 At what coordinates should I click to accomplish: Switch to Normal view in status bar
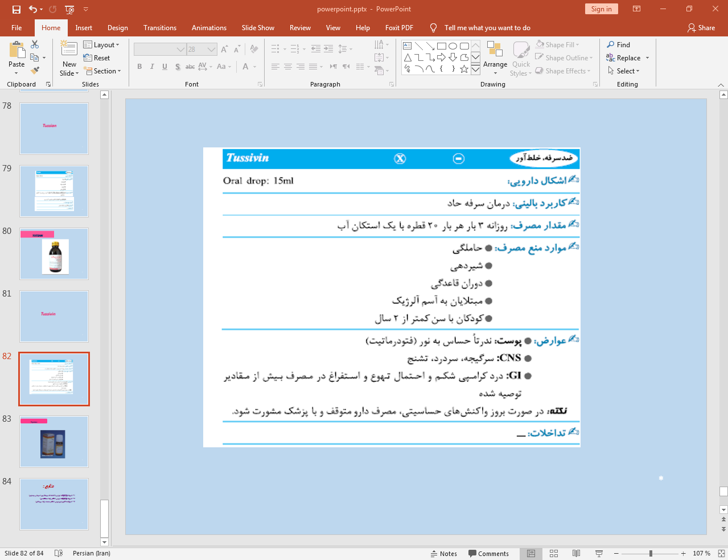[531, 553]
